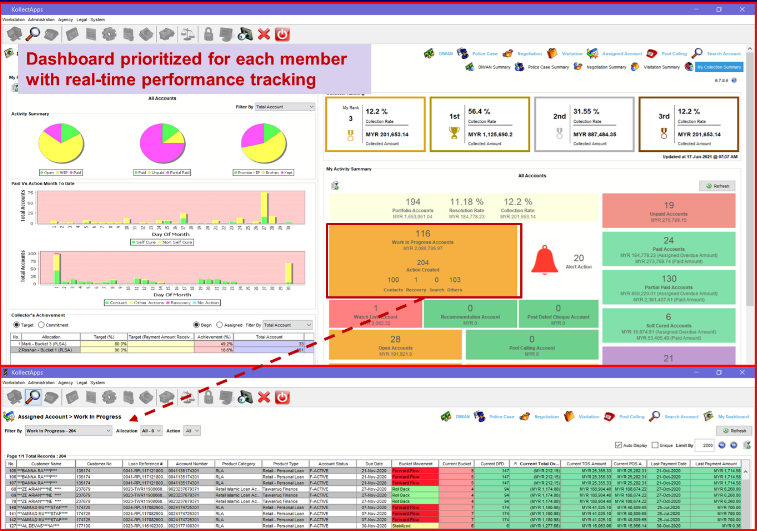This screenshot has height=531, width=757.
Task: Open the System menu in the Work In Progress window
Action: 98,383
